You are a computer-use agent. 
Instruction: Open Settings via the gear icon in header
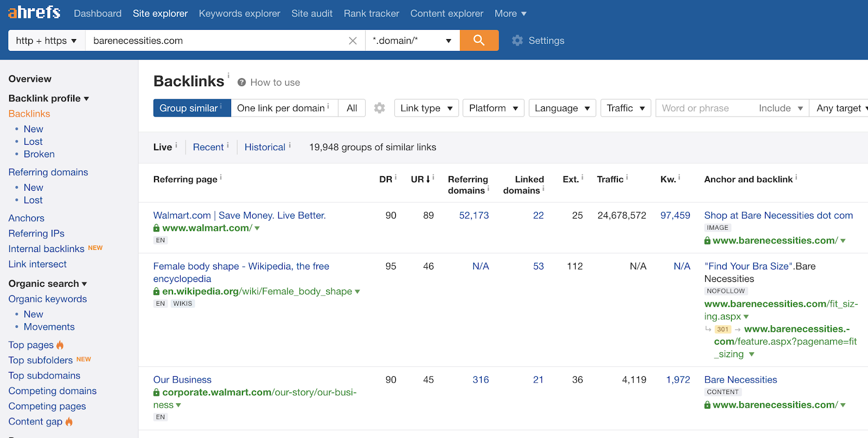click(x=518, y=41)
